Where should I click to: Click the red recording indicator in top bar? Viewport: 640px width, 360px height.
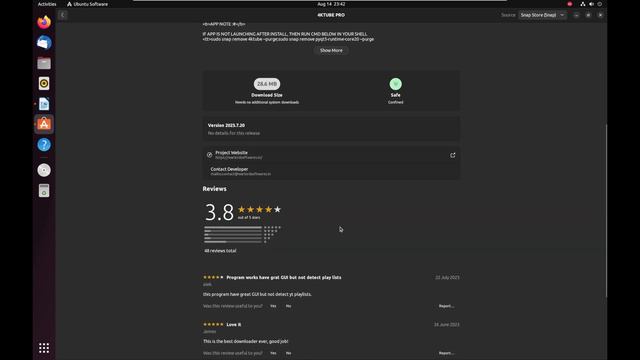pos(570,4)
